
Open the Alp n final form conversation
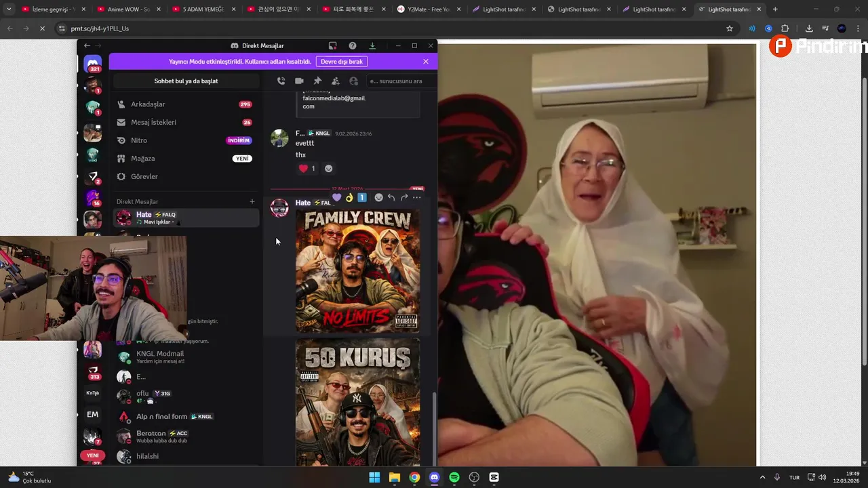click(x=186, y=416)
